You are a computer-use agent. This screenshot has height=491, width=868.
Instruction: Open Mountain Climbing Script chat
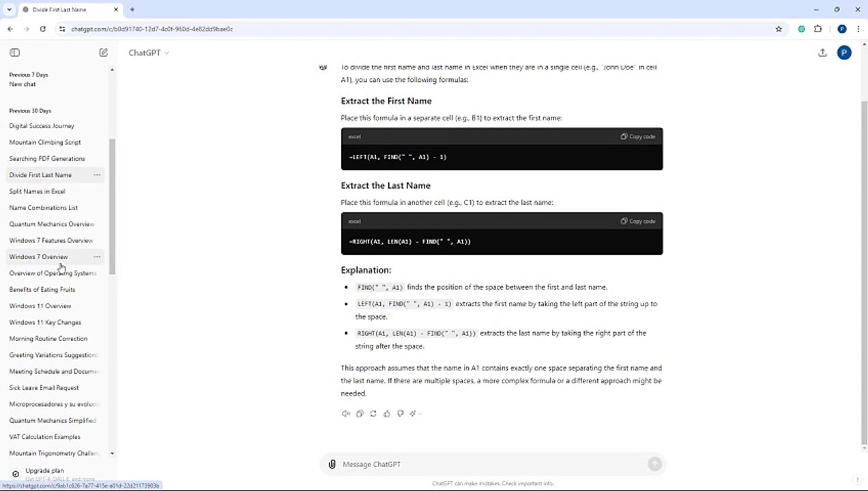pyautogui.click(x=45, y=143)
